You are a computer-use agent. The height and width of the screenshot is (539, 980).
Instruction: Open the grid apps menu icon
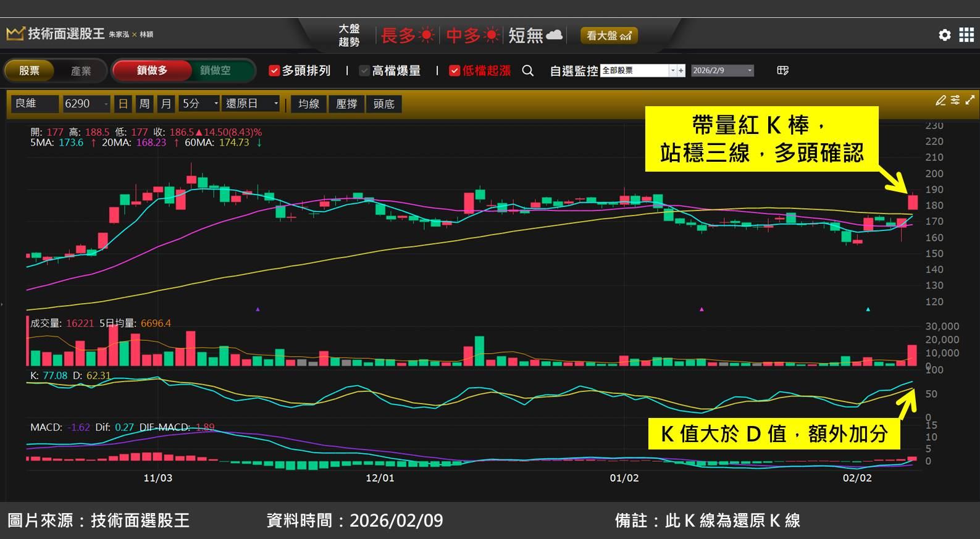click(x=966, y=35)
